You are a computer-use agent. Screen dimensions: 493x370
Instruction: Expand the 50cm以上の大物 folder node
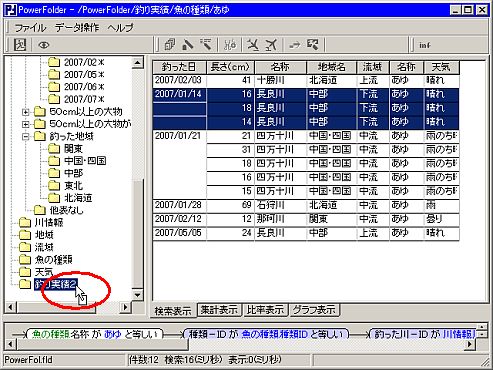click(x=25, y=112)
